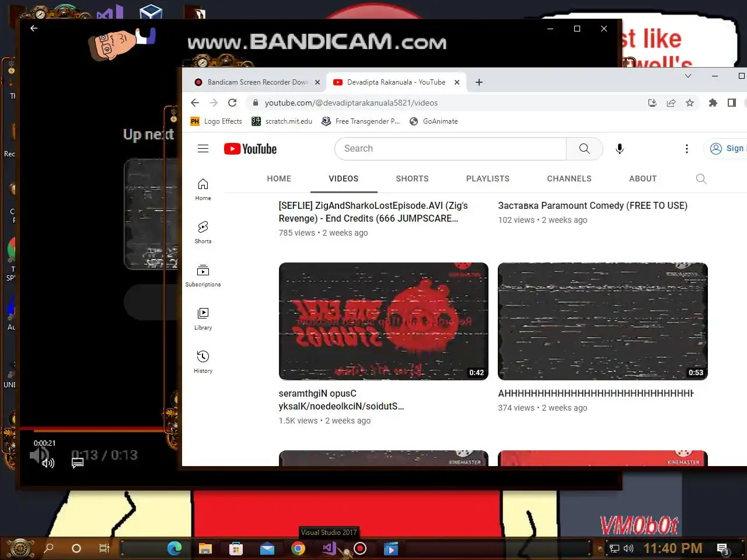This screenshot has height=560, width=747.
Task: Open Заставка Paramount Comedy video title
Action: pos(593,205)
